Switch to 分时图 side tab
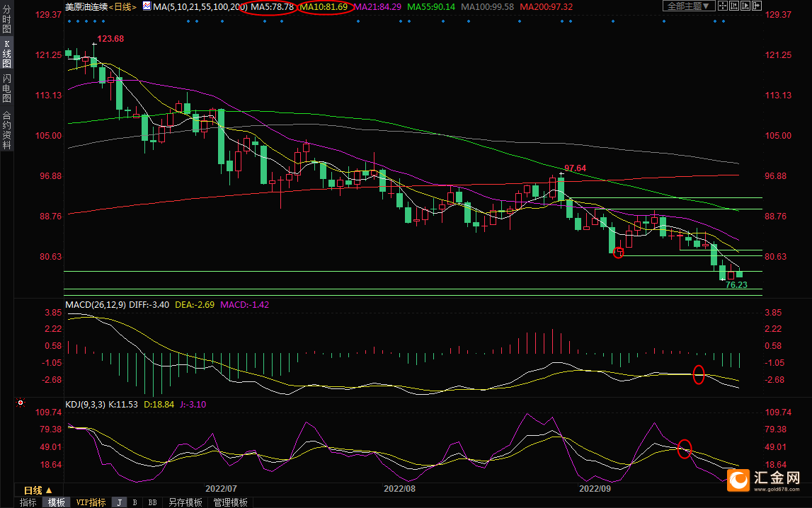 pyautogui.click(x=6, y=23)
